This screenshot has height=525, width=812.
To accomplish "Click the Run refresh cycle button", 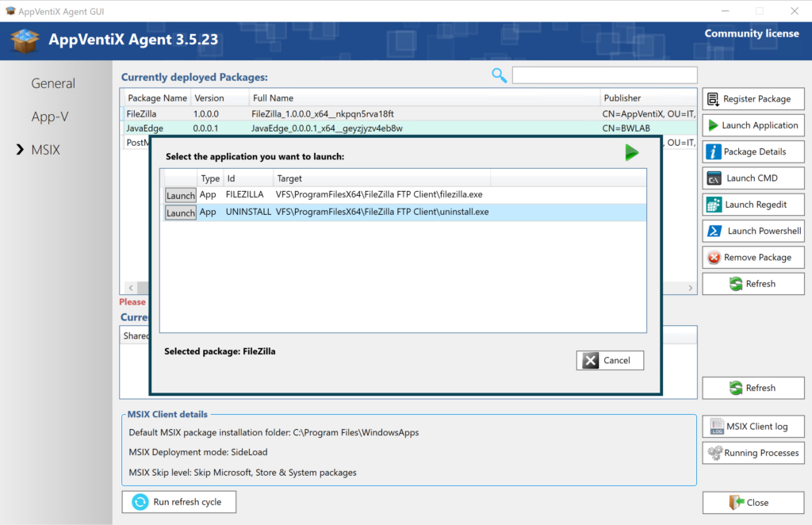I will tap(178, 501).
